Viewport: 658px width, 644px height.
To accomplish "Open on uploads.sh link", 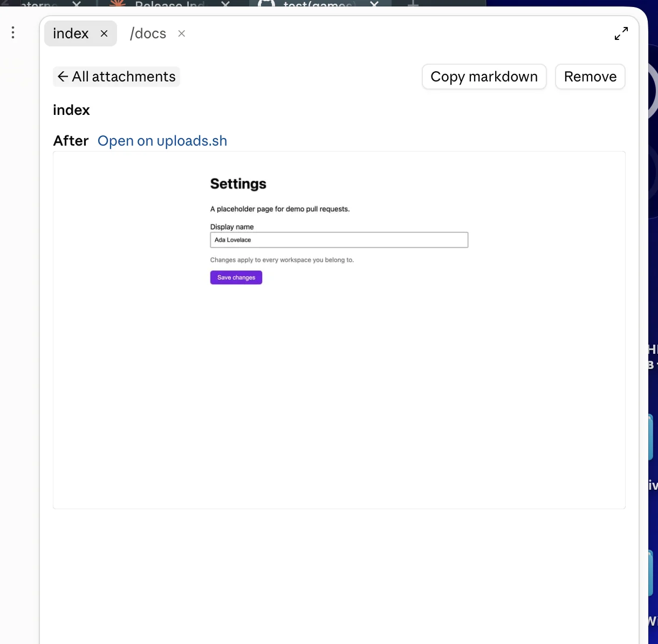I will coord(162,141).
